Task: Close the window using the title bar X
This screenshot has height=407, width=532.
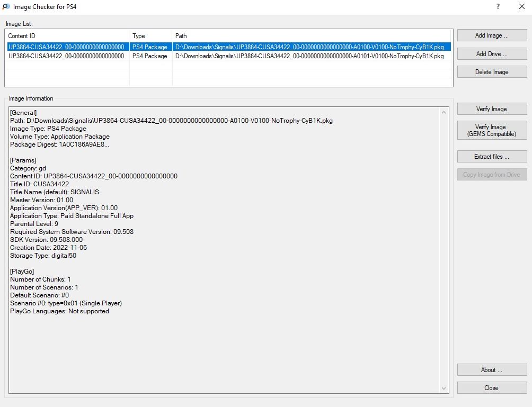Action: click(521, 7)
